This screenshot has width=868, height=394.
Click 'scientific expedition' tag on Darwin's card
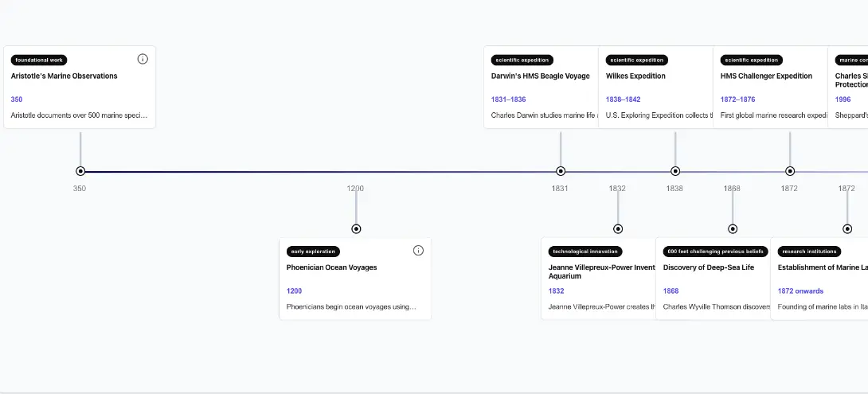pos(522,60)
